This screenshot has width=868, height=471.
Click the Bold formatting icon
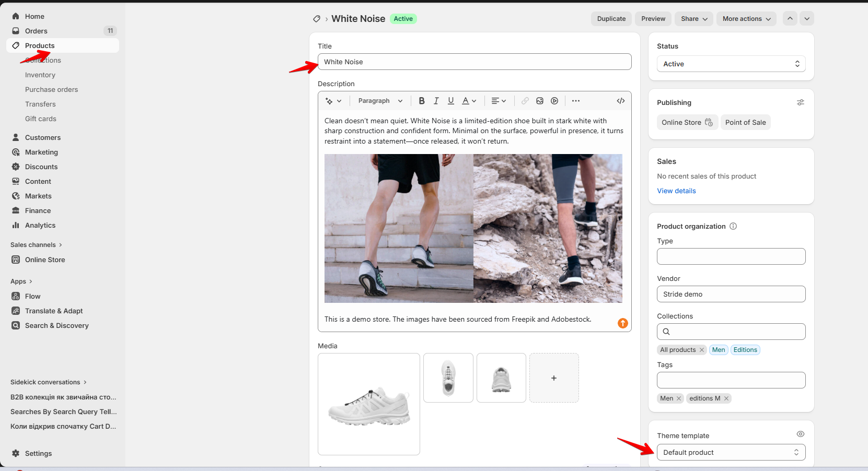point(422,101)
